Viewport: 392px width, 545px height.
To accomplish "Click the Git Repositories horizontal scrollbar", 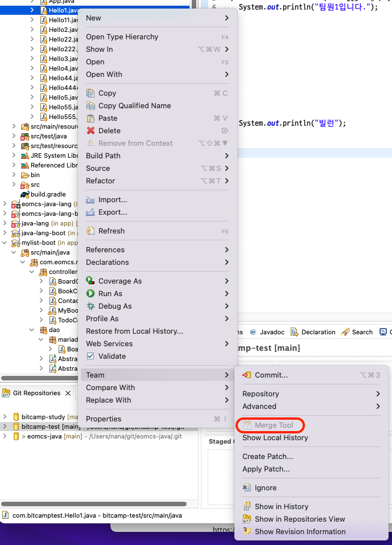I will coord(94,504).
